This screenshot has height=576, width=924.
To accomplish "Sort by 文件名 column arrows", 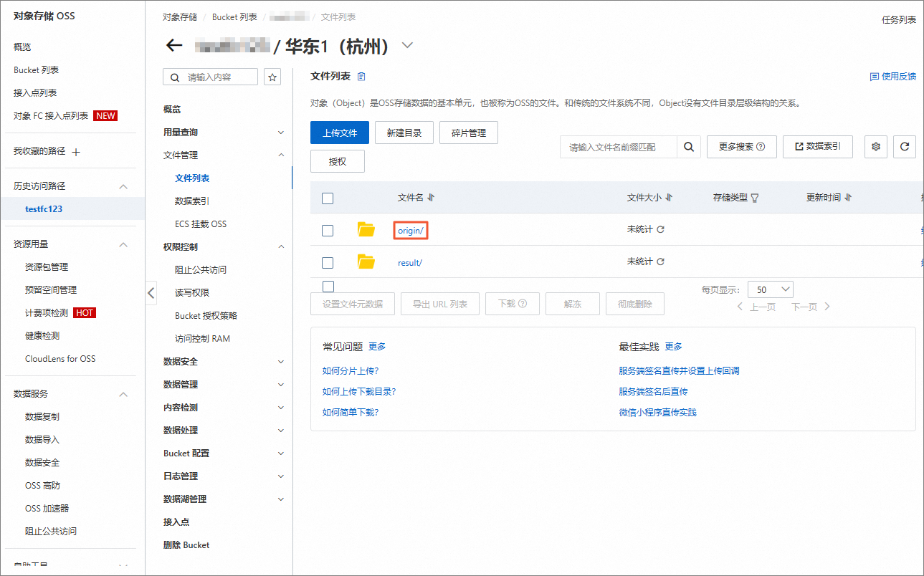I will pyautogui.click(x=431, y=198).
